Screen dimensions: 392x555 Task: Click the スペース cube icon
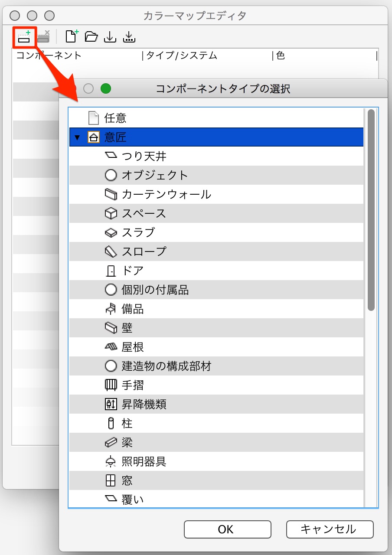[x=111, y=213]
